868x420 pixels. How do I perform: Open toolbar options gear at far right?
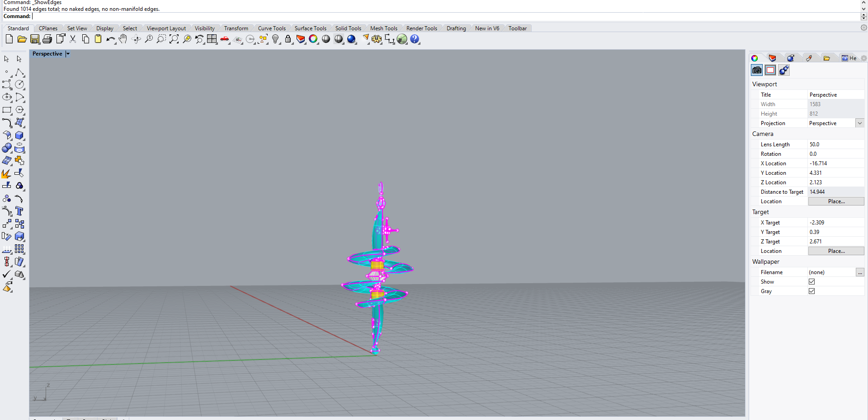(x=863, y=28)
